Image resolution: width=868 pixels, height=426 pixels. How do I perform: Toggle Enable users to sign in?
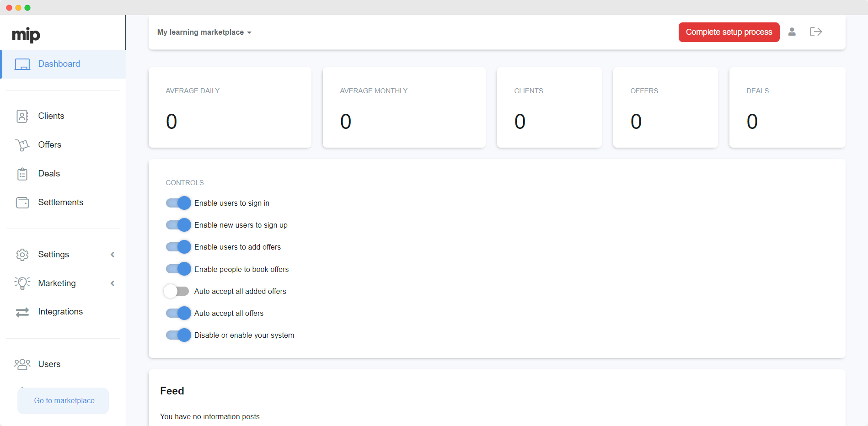[178, 203]
